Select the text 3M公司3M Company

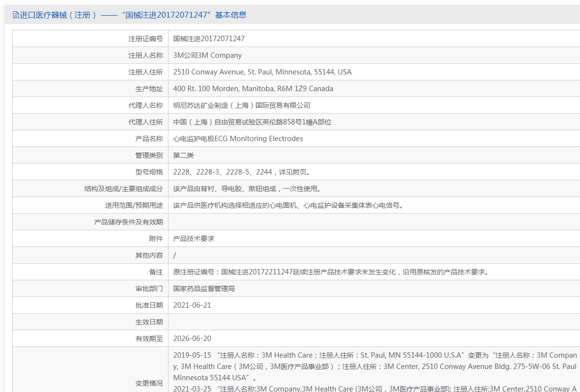pos(207,55)
